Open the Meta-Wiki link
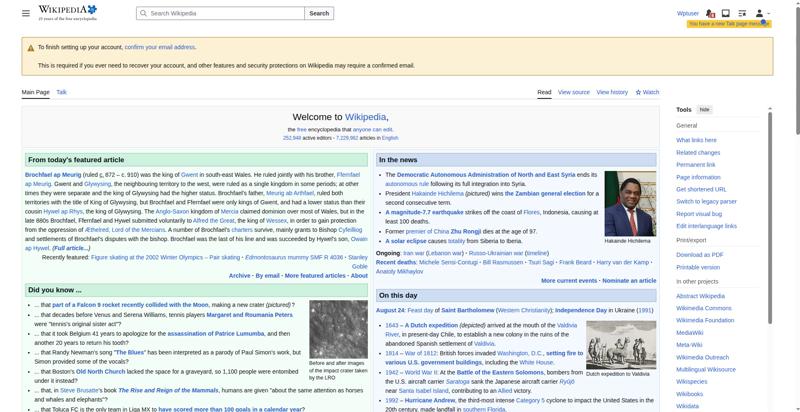The image size is (800, 412). 689,345
